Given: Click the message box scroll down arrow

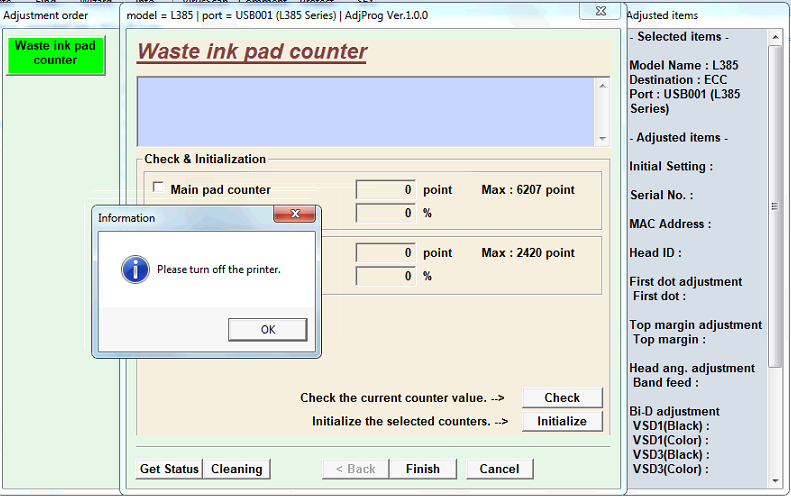Looking at the screenshot, I should point(602,138).
